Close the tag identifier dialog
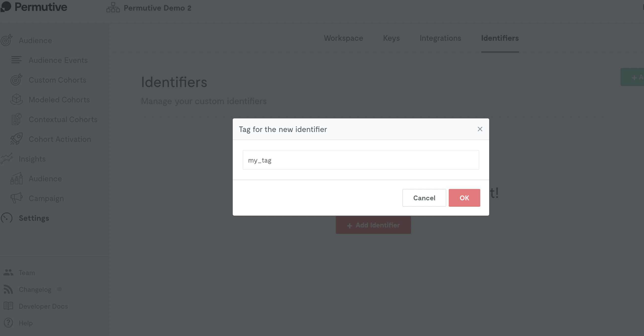The width and height of the screenshot is (644, 336). click(480, 129)
